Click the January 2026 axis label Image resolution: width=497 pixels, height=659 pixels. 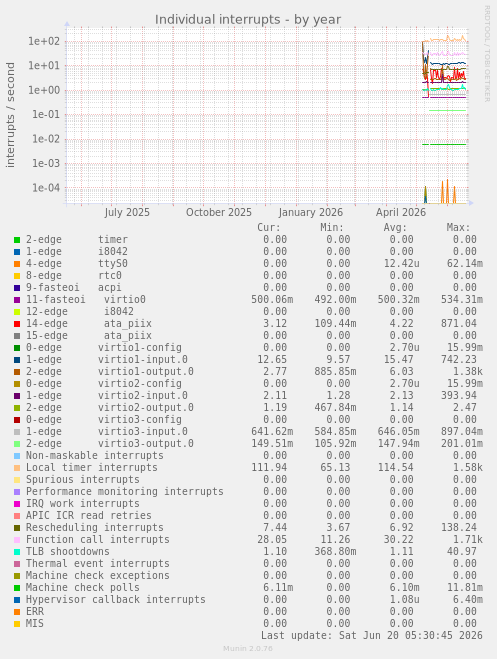coord(310,212)
